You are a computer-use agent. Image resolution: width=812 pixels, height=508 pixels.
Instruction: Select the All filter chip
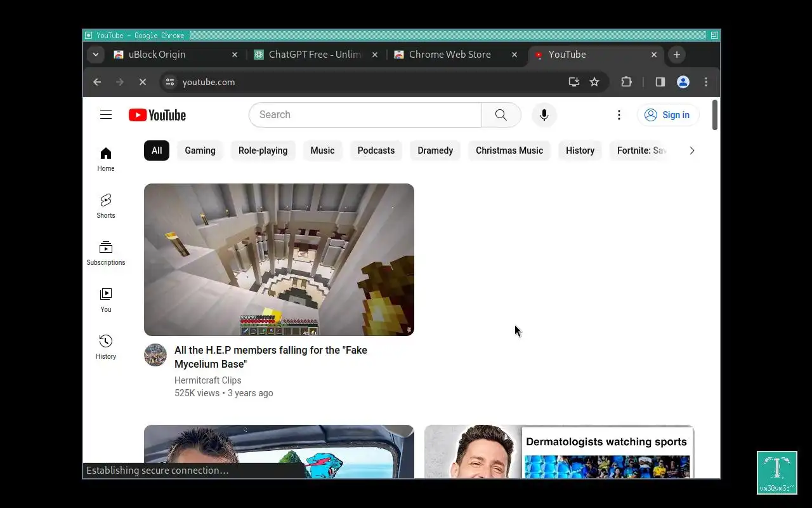tap(157, 150)
